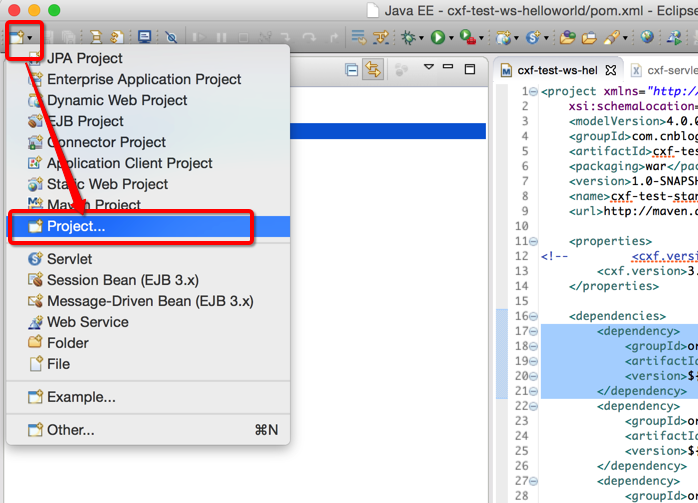Click the </properties> closing tag on line 14
This screenshot has width=698, height=503.
614,286
